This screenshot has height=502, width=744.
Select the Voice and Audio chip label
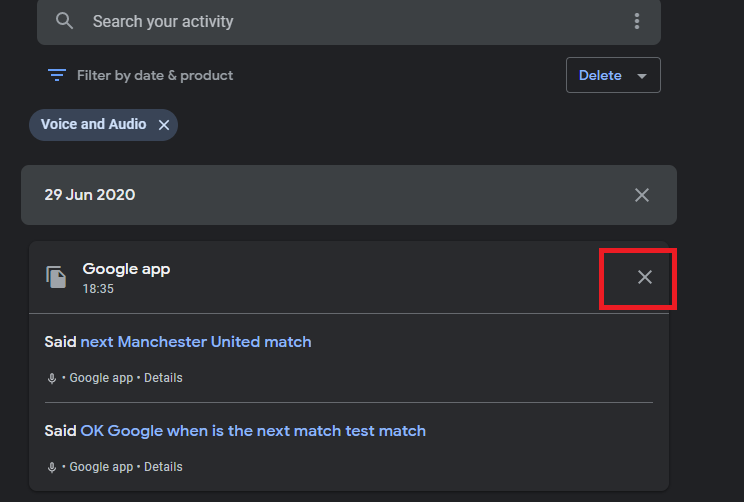(x=93, y=124)
